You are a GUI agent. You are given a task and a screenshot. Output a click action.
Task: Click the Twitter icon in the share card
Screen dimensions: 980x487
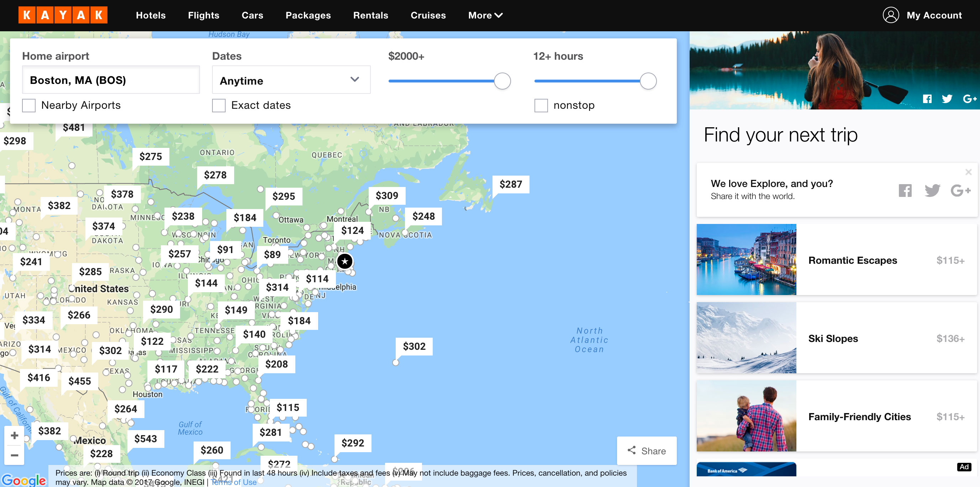point(932,190)
